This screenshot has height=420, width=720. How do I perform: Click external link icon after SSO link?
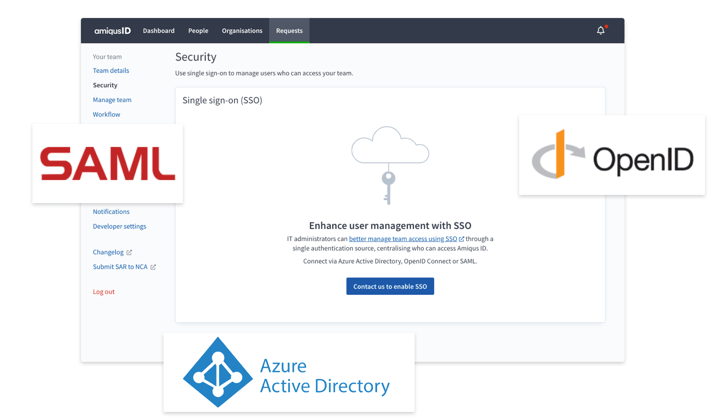[461, 239]
